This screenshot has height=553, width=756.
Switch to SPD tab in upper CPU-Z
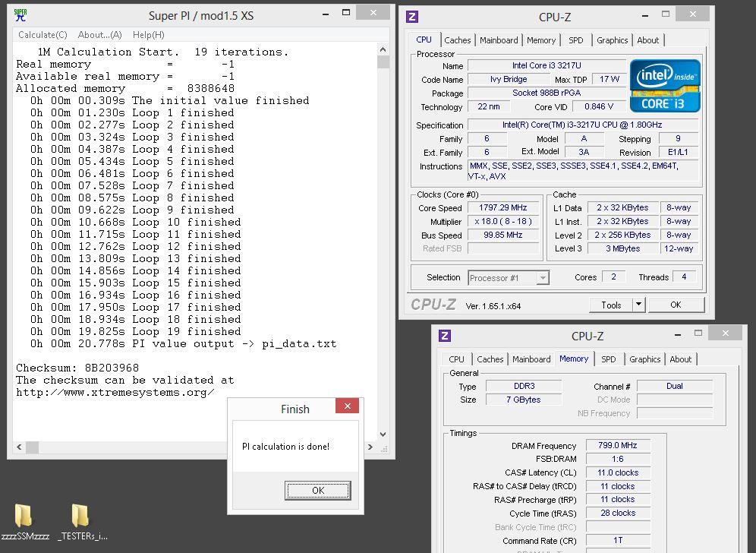tap(575, 40)
